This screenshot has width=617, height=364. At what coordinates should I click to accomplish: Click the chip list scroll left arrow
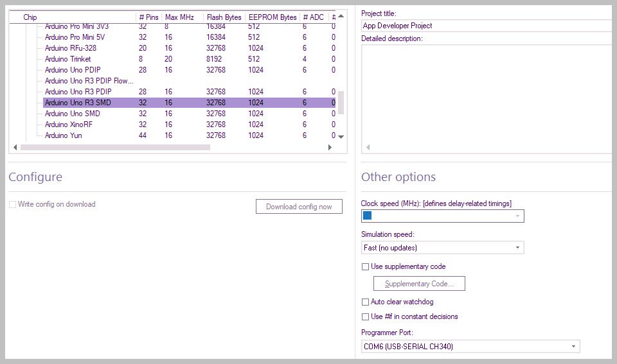click(15, 148)
